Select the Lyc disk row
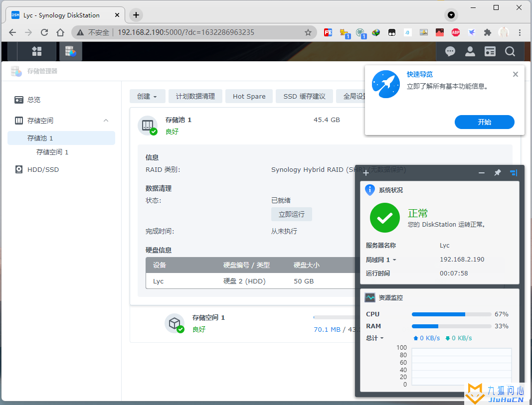 pos(251,281)
